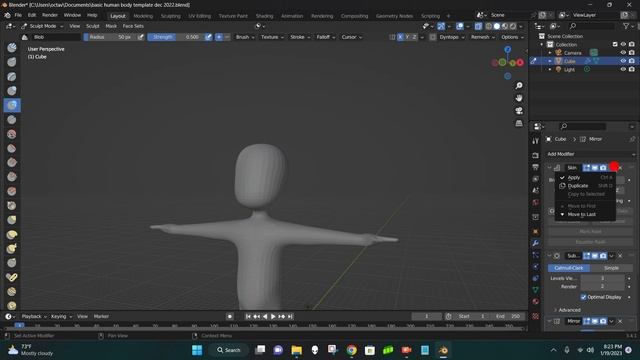Open the Add Modifier dropdown
The height and width of the screenshot is (360, 640).
[591, 154]
